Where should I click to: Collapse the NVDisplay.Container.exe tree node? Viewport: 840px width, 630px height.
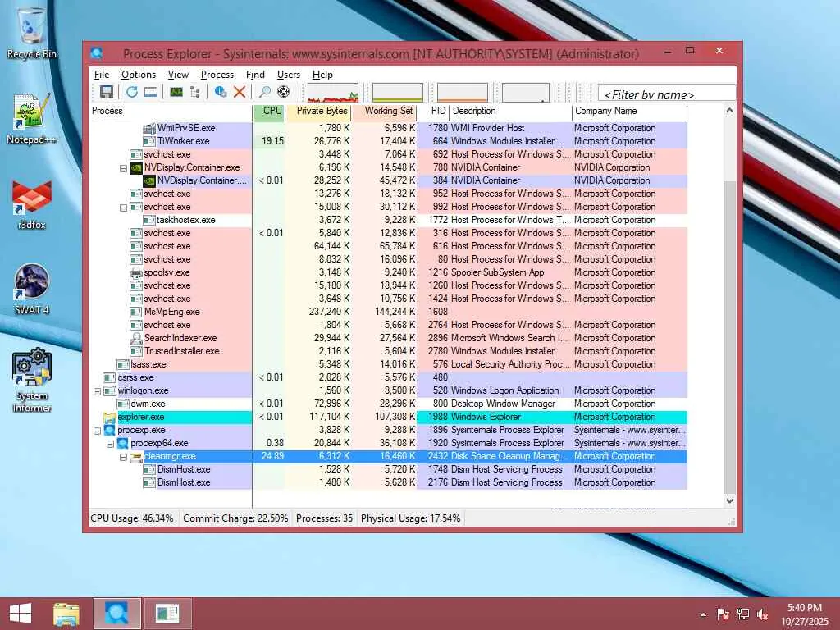[x=123, y=167]
